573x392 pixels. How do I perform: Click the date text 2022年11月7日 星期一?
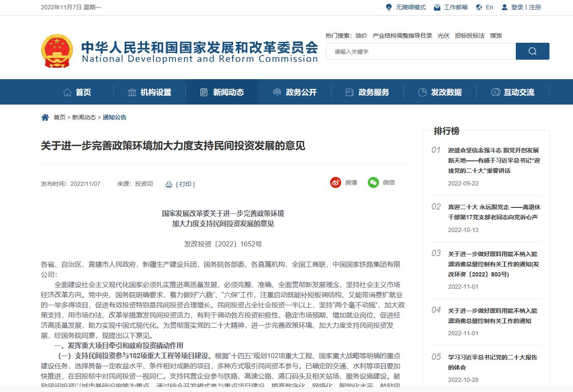tap(71, 7)
